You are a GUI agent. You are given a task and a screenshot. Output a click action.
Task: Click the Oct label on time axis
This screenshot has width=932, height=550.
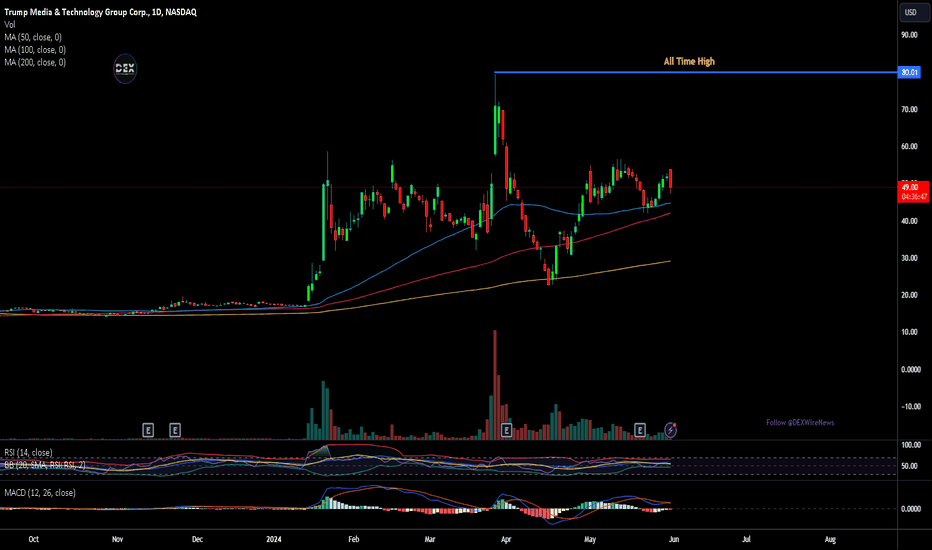[34, 539]
